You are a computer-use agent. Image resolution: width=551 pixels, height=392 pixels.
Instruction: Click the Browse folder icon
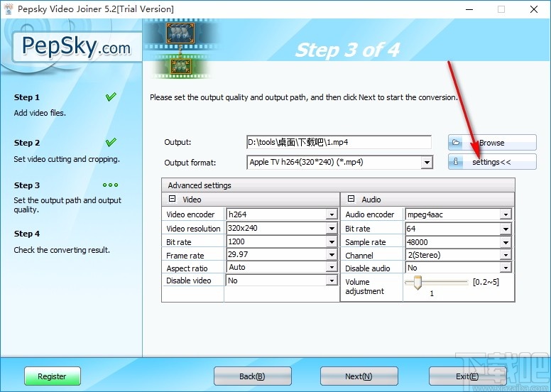tap(456, 143)
